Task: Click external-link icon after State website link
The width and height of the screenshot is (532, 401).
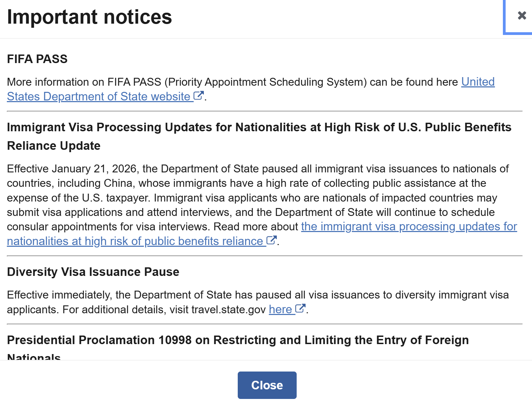Action: coord(199,96)
